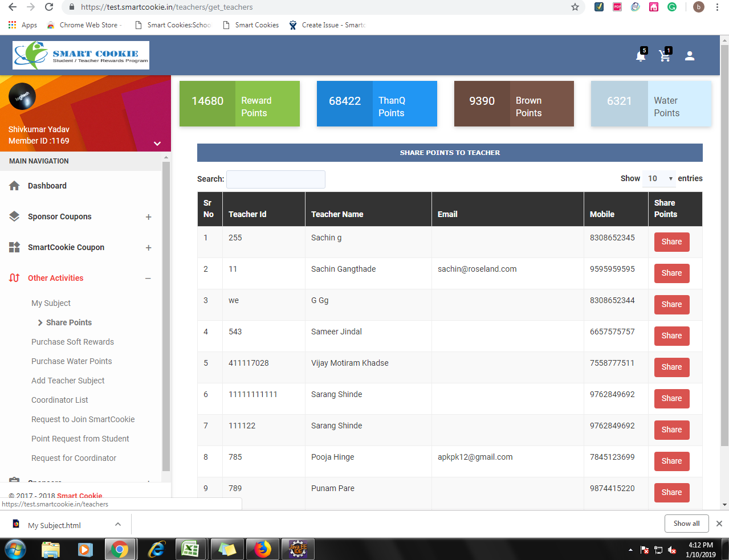The image size is (729, 560).
Task: Reload the page in Chrome
Action: pyautogui.click(x=49, y=7)
